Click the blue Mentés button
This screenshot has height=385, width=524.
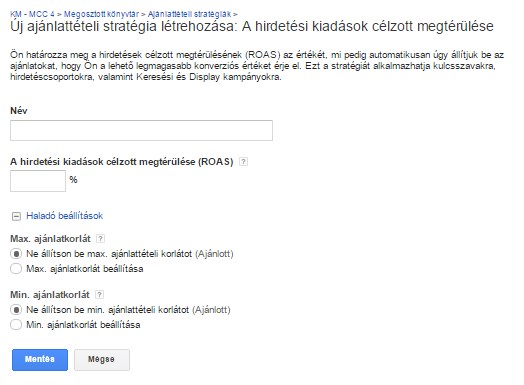(40, 360)
